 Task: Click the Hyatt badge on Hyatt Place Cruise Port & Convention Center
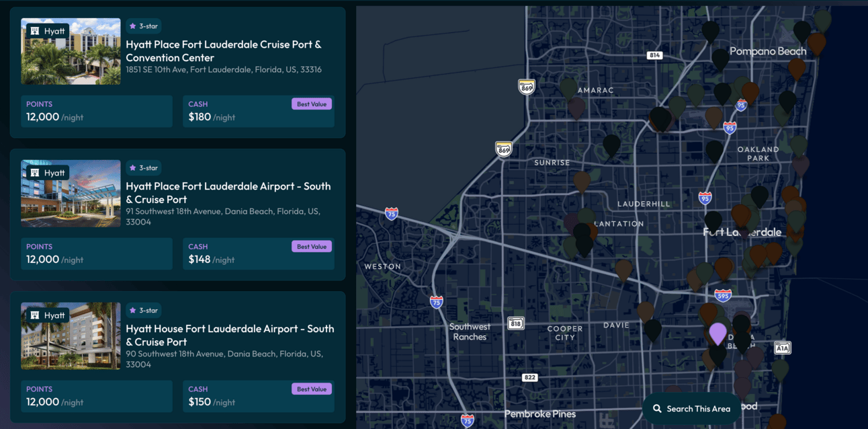[48, 31]
